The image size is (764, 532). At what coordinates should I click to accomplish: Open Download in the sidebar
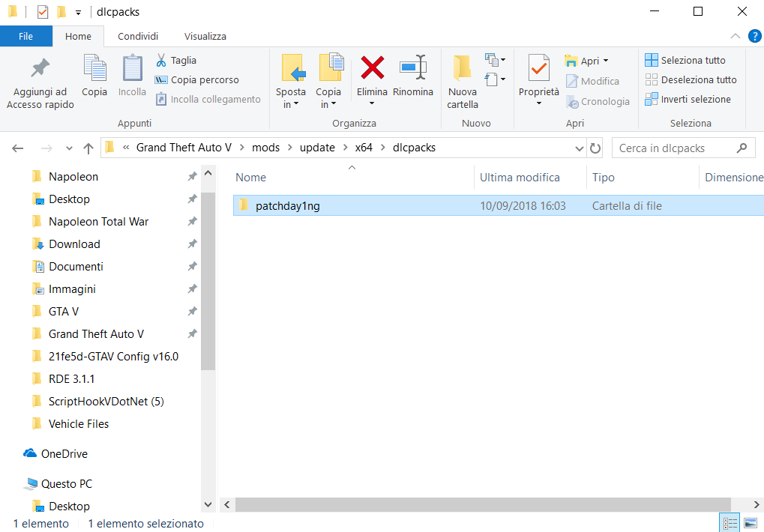(x=74, y=244)
